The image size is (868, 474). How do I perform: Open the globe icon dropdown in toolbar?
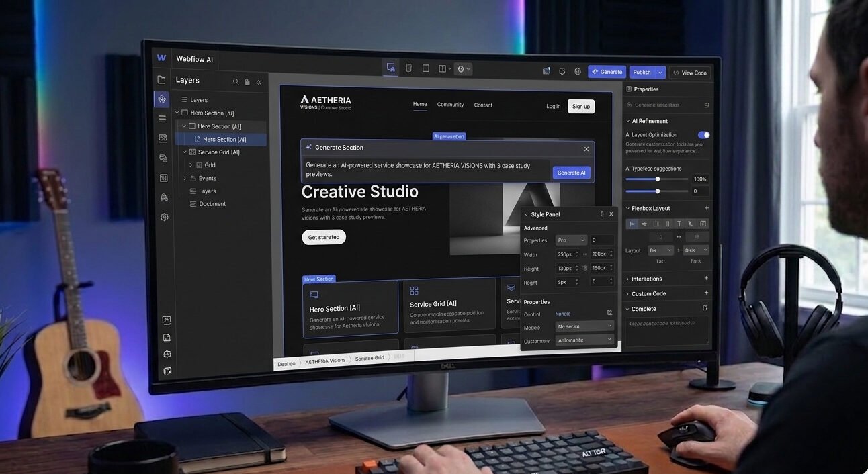(463, 69)
